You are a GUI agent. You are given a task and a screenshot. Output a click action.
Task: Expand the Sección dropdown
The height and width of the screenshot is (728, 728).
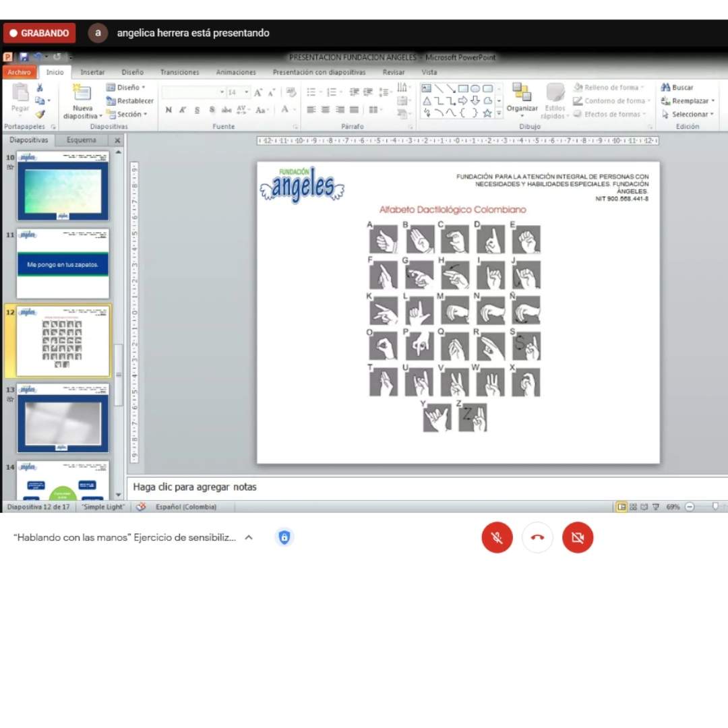point(126,114)
